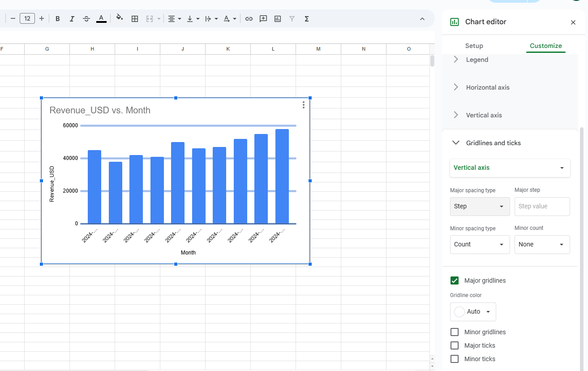Open the Major spacing type Step dropdown
The image size is (588, 371).
click(x=480, y=207)
